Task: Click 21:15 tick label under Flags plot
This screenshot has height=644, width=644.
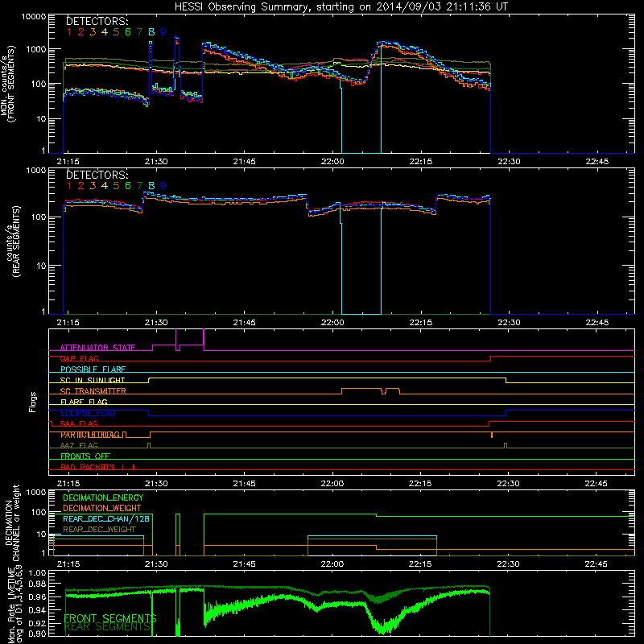Action: coord(68,484)
